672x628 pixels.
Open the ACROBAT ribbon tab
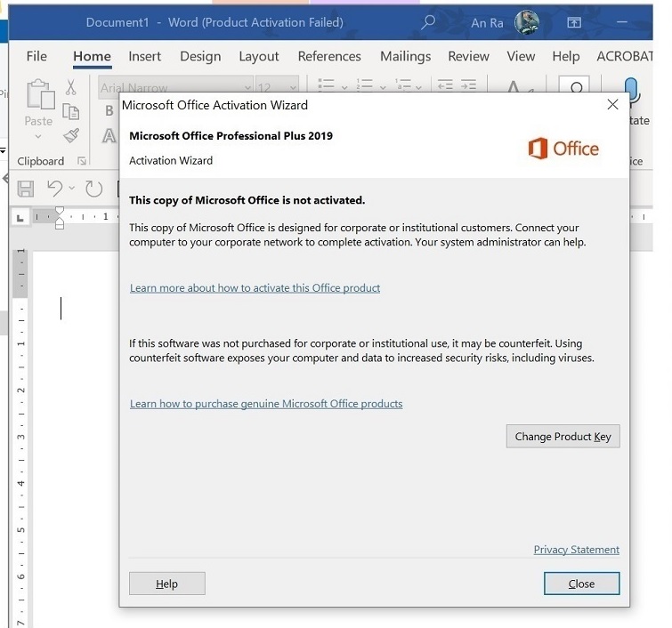(x=625, y=56)
